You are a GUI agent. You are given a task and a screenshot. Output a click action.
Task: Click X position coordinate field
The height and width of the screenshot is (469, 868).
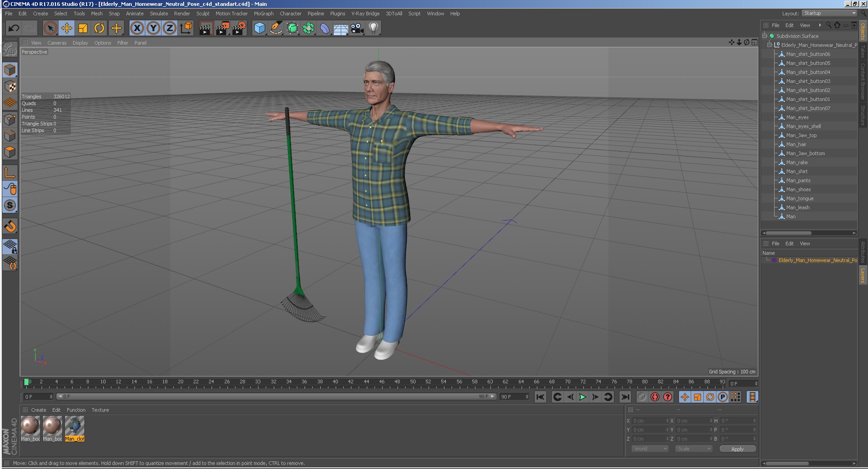pos(650,421)
